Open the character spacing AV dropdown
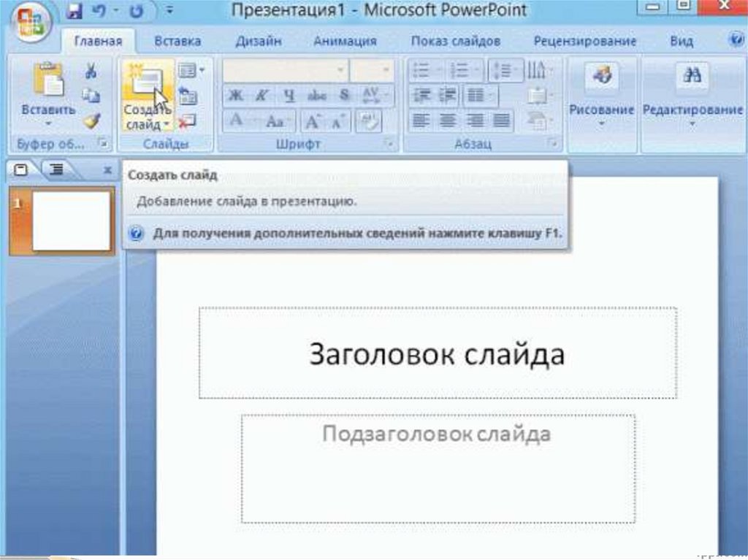This screenshot has width=748, height=560. (376, 96)
